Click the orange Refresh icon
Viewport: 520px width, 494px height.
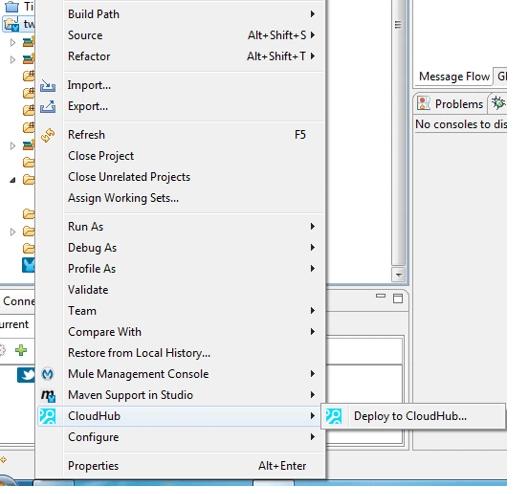pos(48,135)
